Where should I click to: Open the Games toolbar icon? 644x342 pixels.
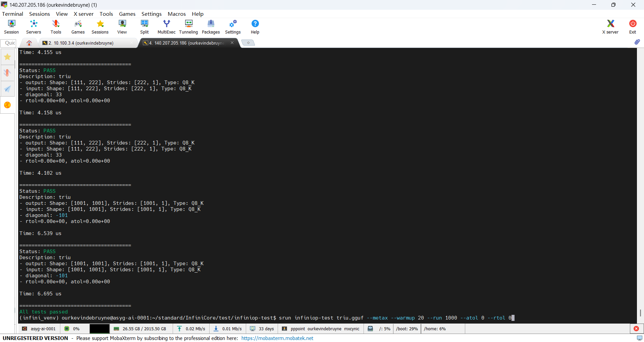point(78,27)
